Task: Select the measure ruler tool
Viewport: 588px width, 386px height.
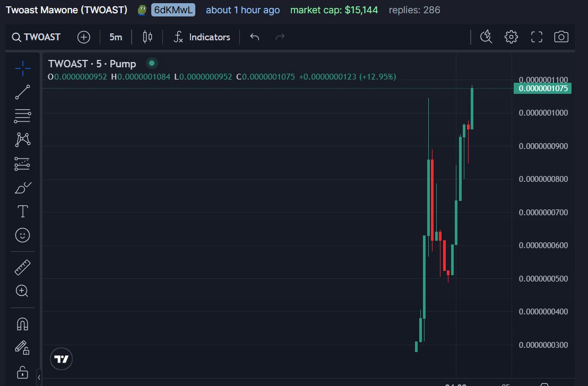Action: (22, 267)
